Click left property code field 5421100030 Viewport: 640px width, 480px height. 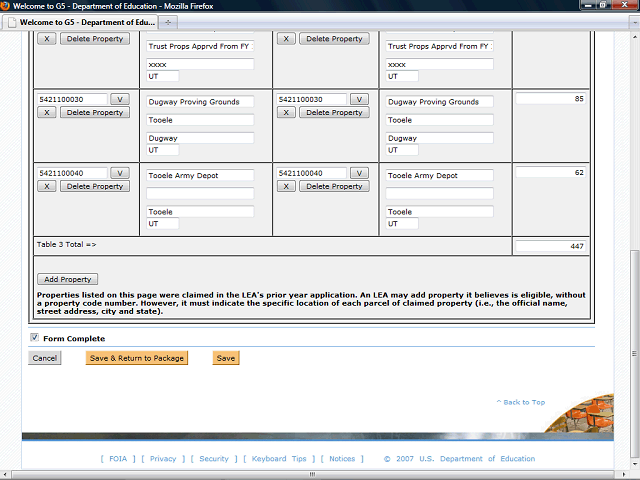[x=72, y=99]
